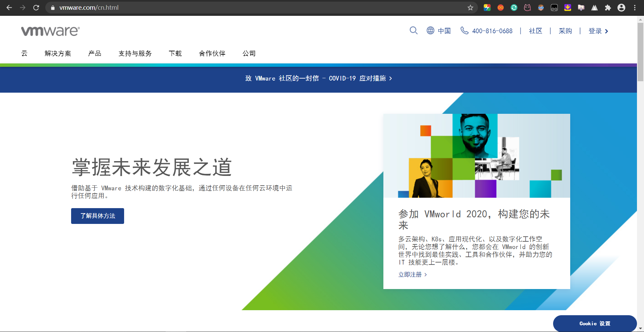This screenshot has width=644, height=332.
Task: Click the green sync extension icon
Action: (514, 7)
